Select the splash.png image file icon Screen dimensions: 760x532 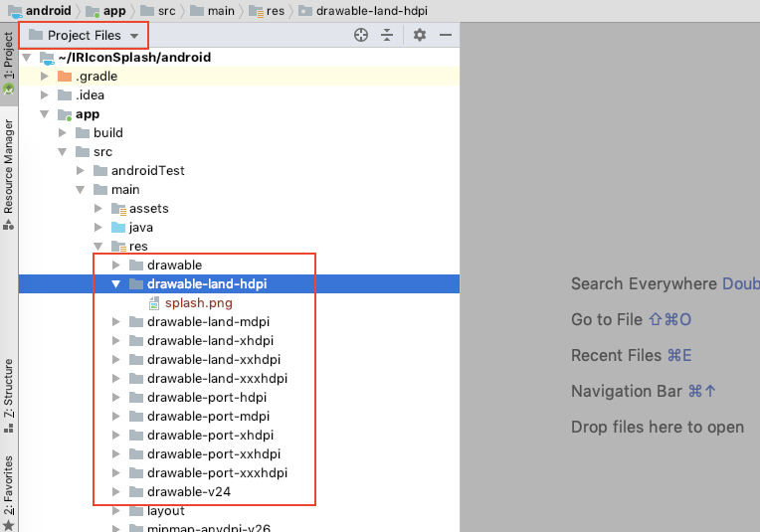pos(154,303)
